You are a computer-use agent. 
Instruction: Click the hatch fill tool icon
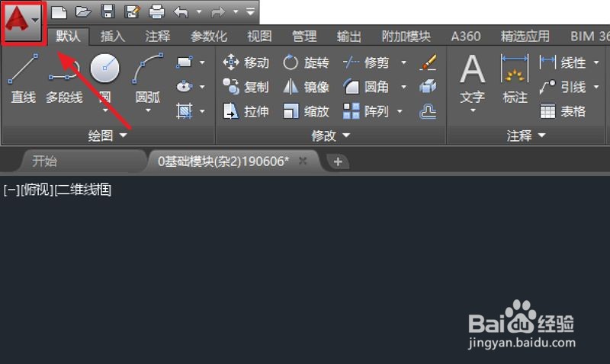184,111
